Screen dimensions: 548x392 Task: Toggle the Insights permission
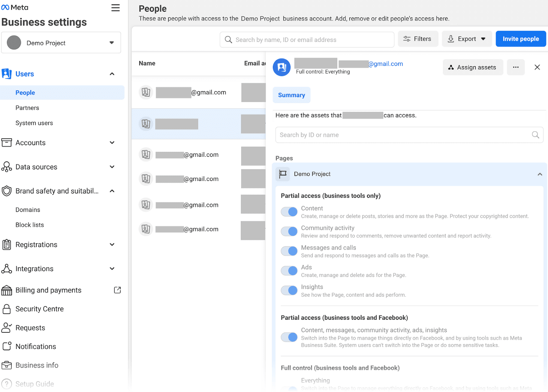pos(289,290)
